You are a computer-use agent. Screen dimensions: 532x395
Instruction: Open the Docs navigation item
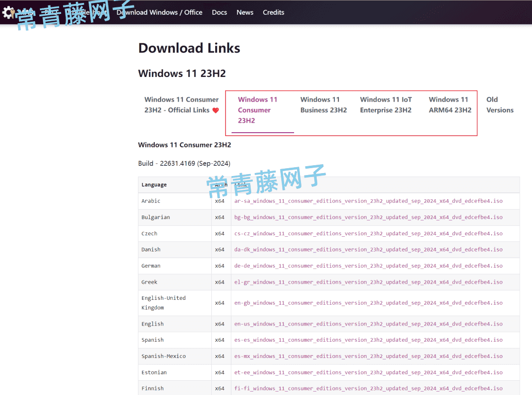tap(219, 12)
